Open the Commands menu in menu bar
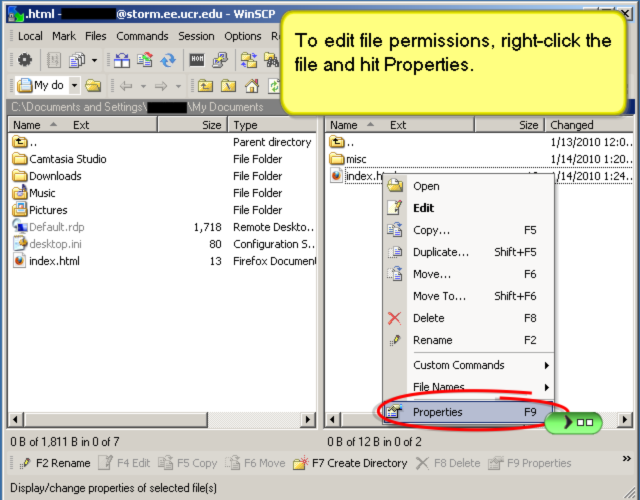640x500 pixels. [141, 36]
